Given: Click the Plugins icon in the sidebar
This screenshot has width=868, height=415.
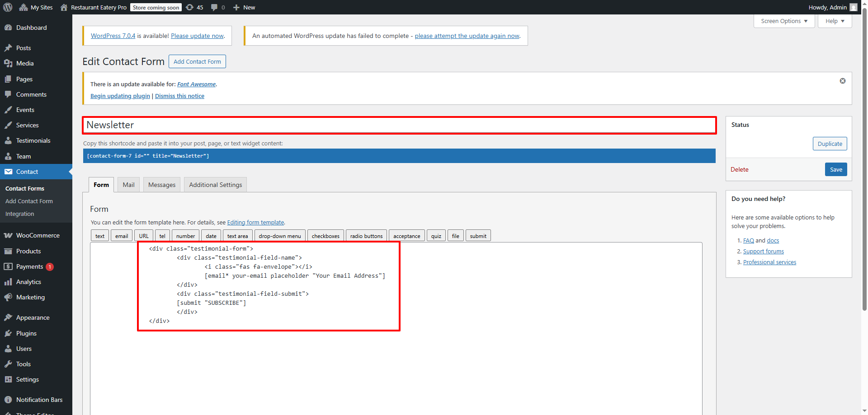Looking at the screenshot, I should coord(8,333).
